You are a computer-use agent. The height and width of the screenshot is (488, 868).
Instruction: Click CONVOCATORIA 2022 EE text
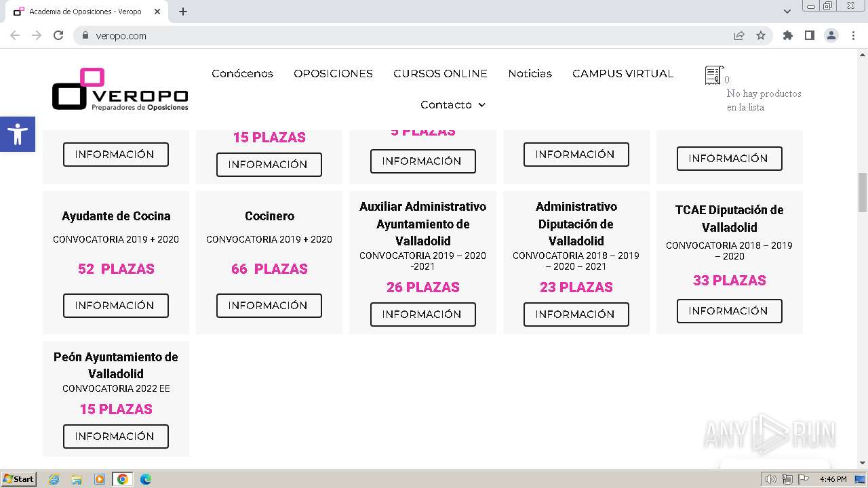116,389
